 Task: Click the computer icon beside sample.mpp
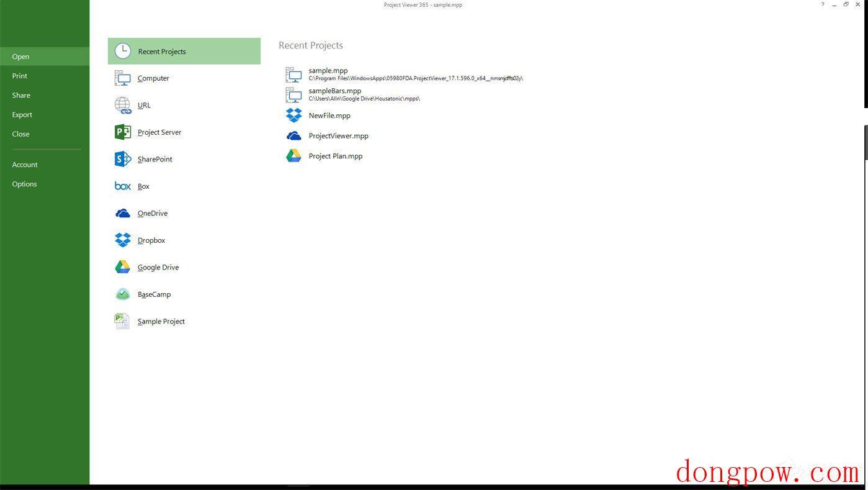[x=293, y=75]
